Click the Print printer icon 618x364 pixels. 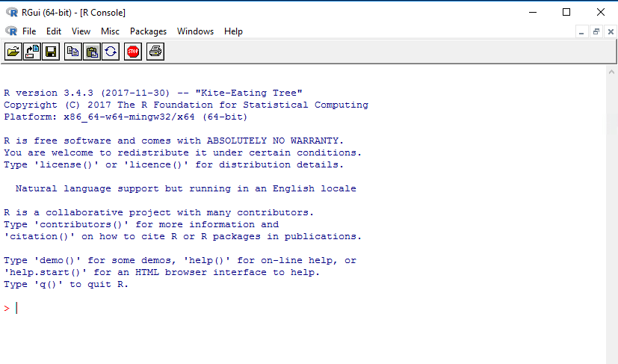(155, 52)
